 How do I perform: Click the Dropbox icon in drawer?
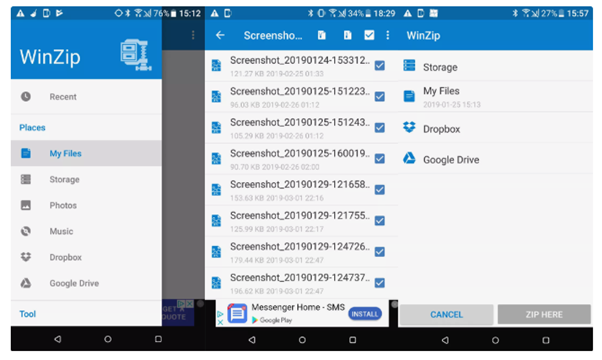[26, 257]
